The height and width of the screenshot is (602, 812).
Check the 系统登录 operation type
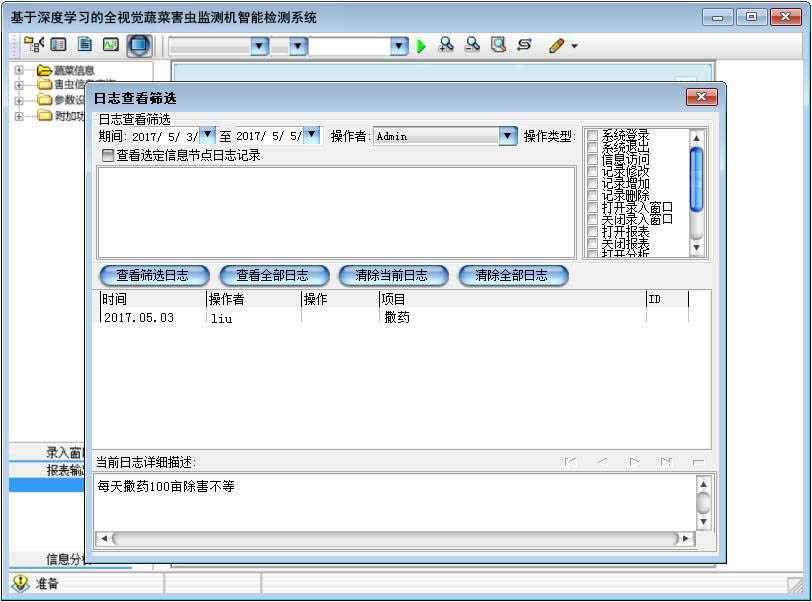(593, 135)
